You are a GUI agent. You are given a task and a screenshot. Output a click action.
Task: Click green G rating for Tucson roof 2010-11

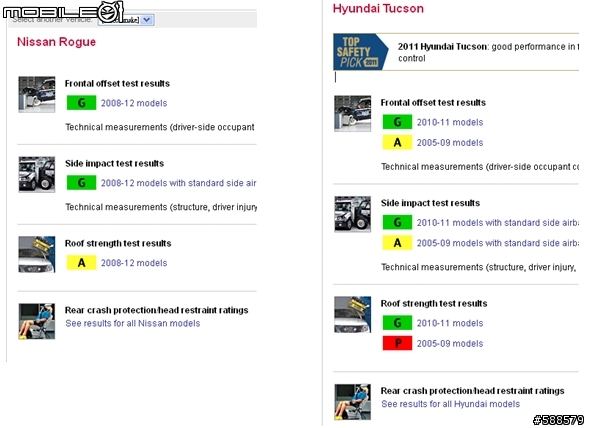point(397,323)
